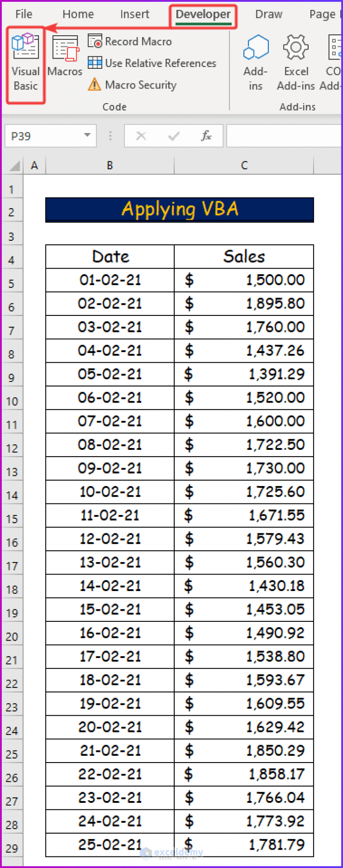The height and width of the screenshot is (868, 343).
Task: Switch to the Draw tab
Action: [268, 14]
